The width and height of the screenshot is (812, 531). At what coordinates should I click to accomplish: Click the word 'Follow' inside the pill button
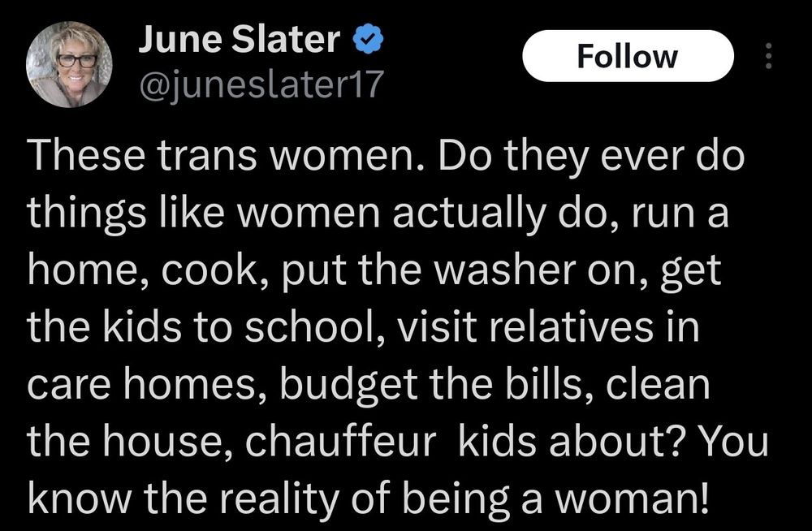628,56
